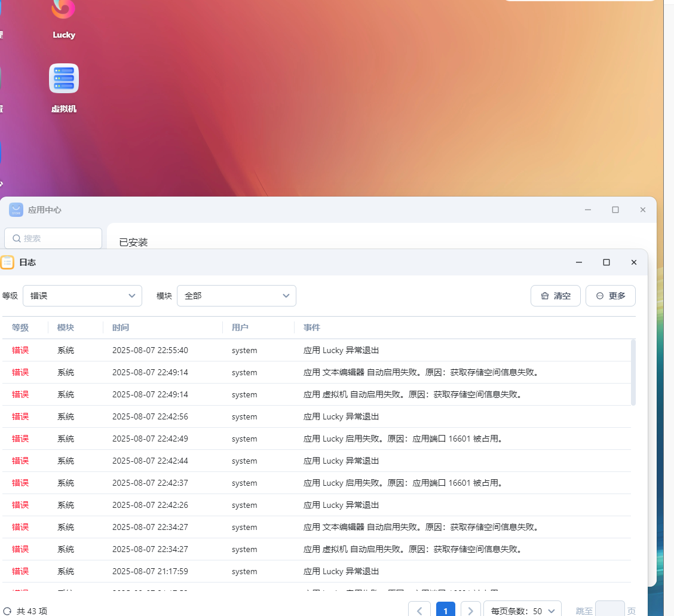Click the 时间 column header

[121, 327]
